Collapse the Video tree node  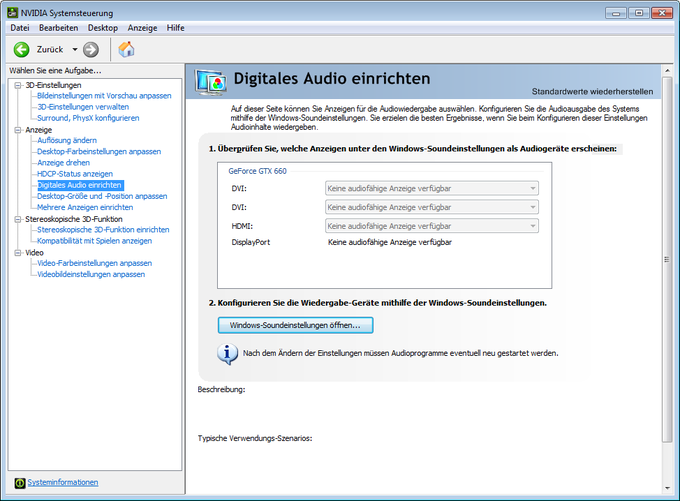pos(18,252)
